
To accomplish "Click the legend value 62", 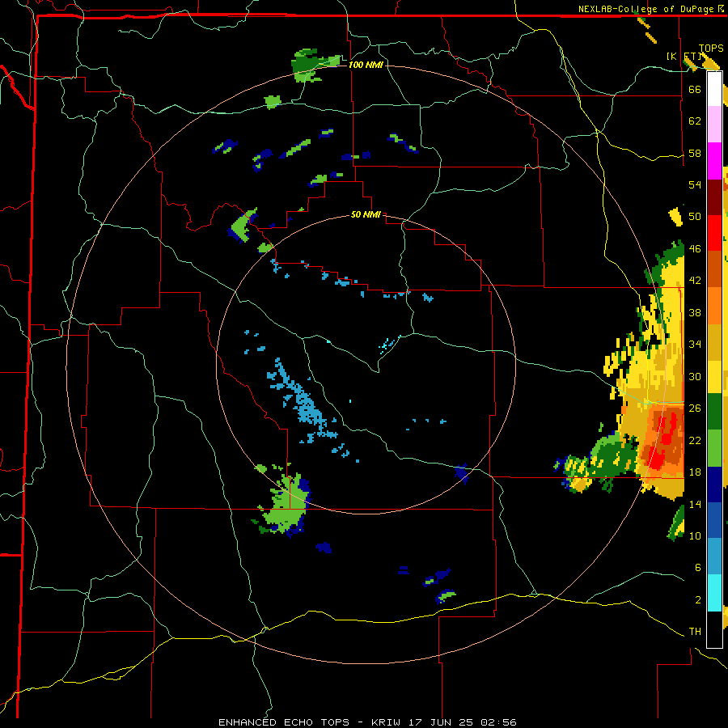I will (x=695, y=121).
